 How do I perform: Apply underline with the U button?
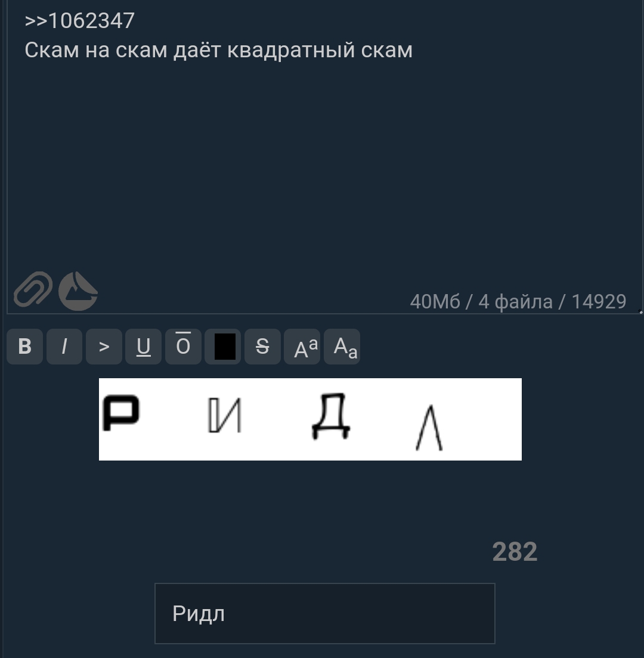tap(144, 346)
